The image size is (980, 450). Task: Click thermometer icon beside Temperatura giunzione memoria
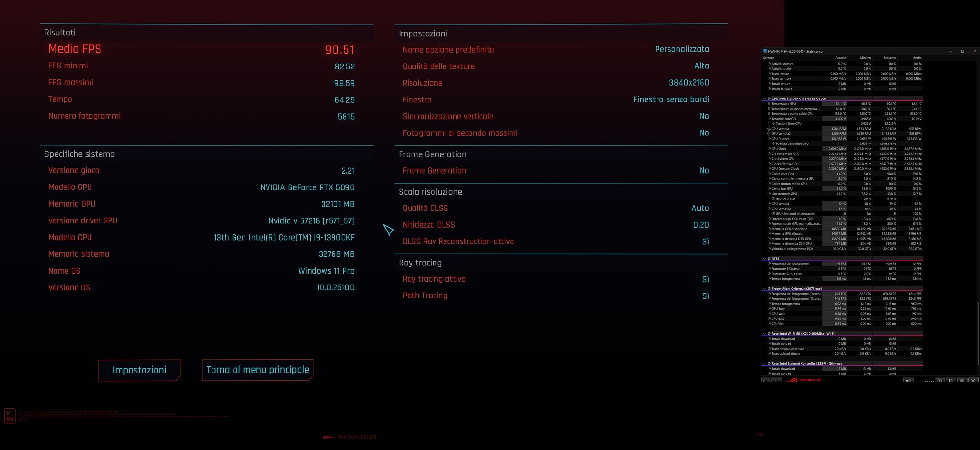pyautogui.click(x=769, y=109)
